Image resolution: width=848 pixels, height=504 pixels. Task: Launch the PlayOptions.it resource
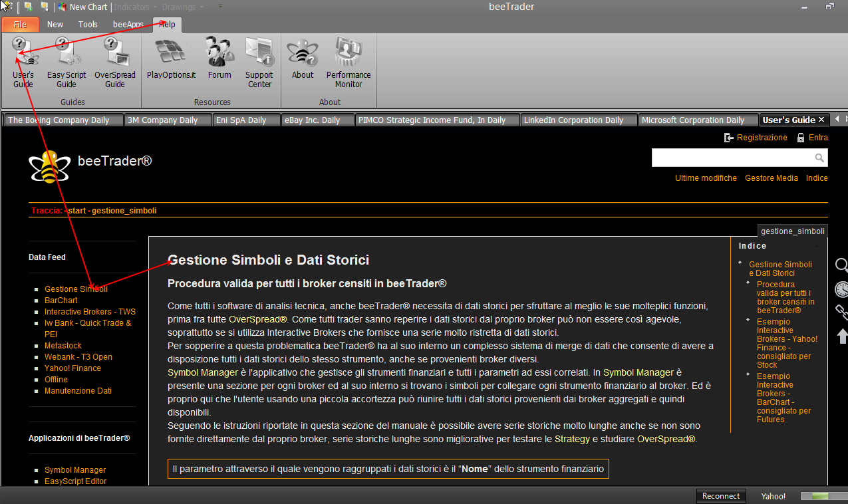pyautogui.click(x=171, y=59)
